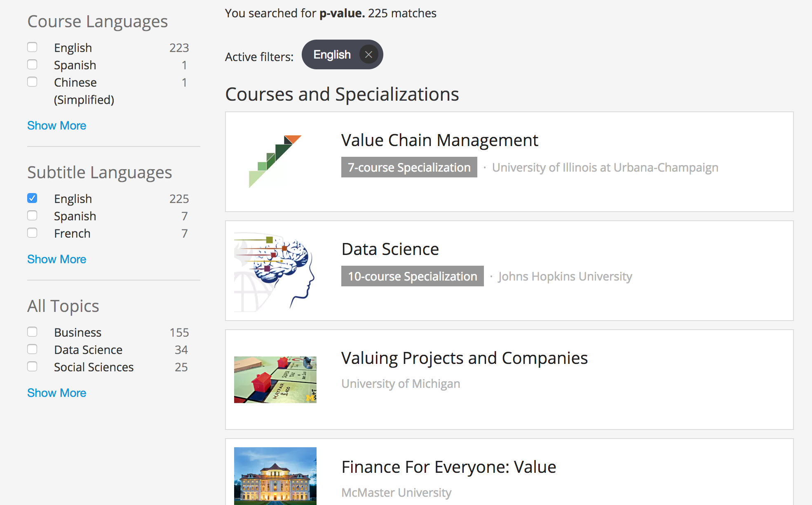
Task: Open the Valuing Projects Monopoly board thumbnail
Action: tap(275, 380)
